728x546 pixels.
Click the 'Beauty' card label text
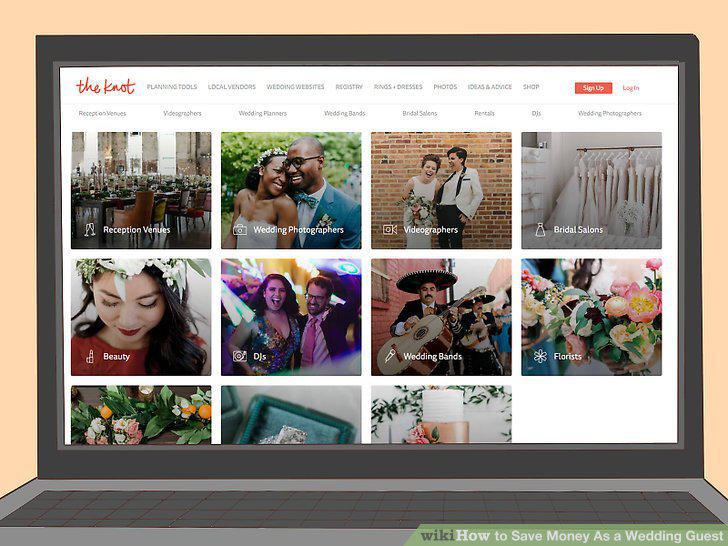point(117,357)
